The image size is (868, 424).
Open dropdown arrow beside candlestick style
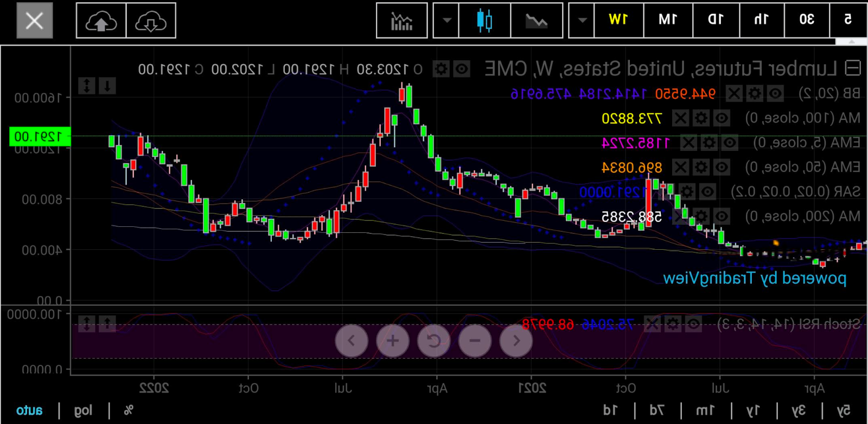point(446,21)
